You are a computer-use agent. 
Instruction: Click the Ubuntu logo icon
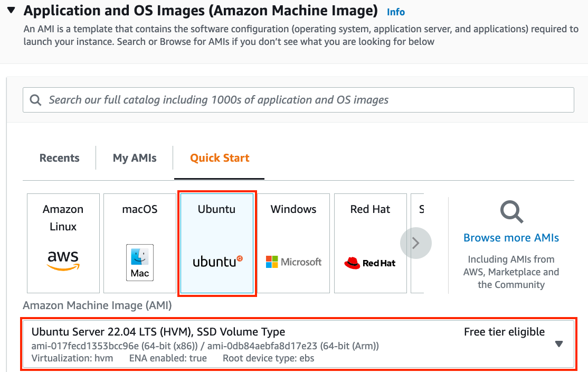[217, 261]
